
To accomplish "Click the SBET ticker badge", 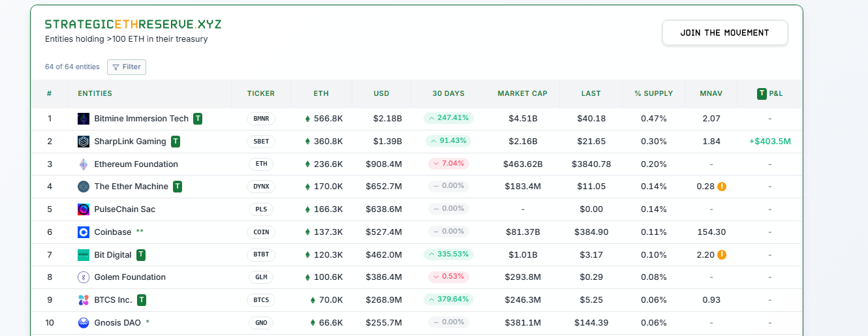I will coord(261,142).
